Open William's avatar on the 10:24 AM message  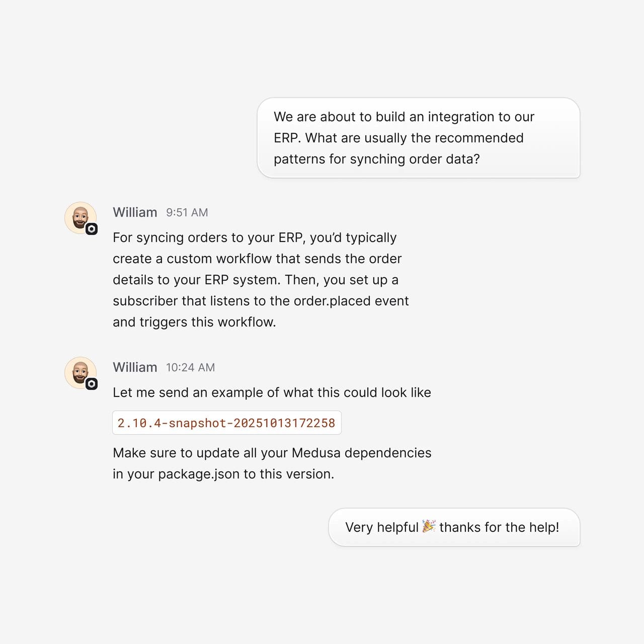click(80, 373)
